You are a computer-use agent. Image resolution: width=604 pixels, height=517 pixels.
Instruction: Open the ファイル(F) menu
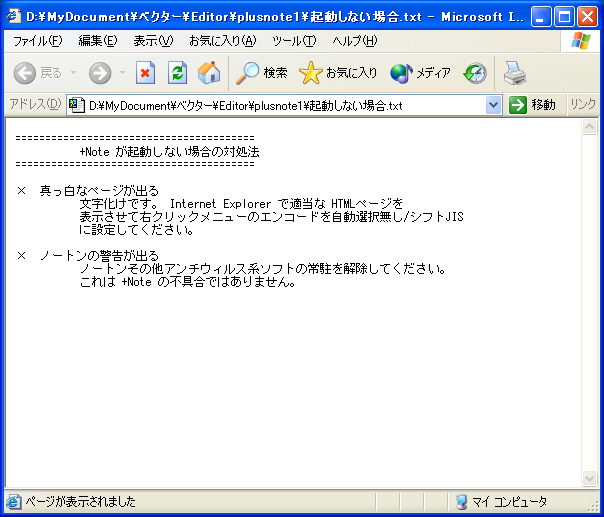point(38,41)
